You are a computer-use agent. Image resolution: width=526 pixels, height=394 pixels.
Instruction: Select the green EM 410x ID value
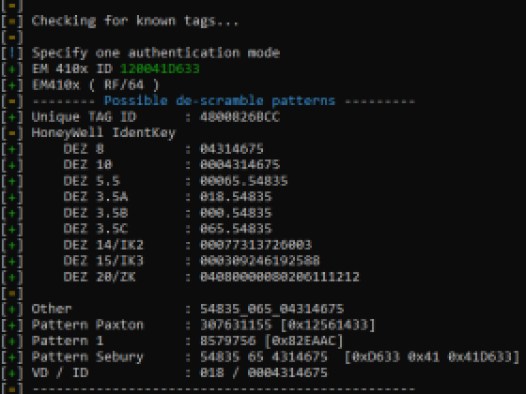pos(160,69)
